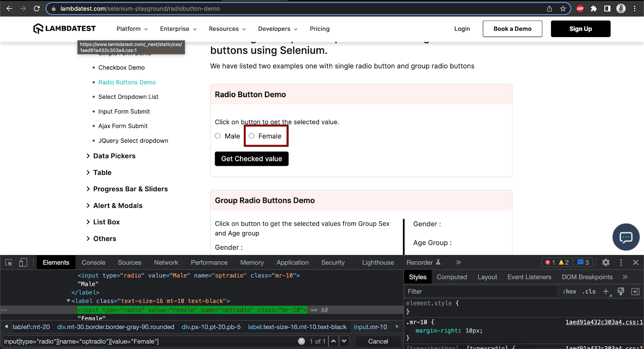The image size is (644, 349).
Task: Toggle the computed styles sidebar icon
Action: point(636,291)
